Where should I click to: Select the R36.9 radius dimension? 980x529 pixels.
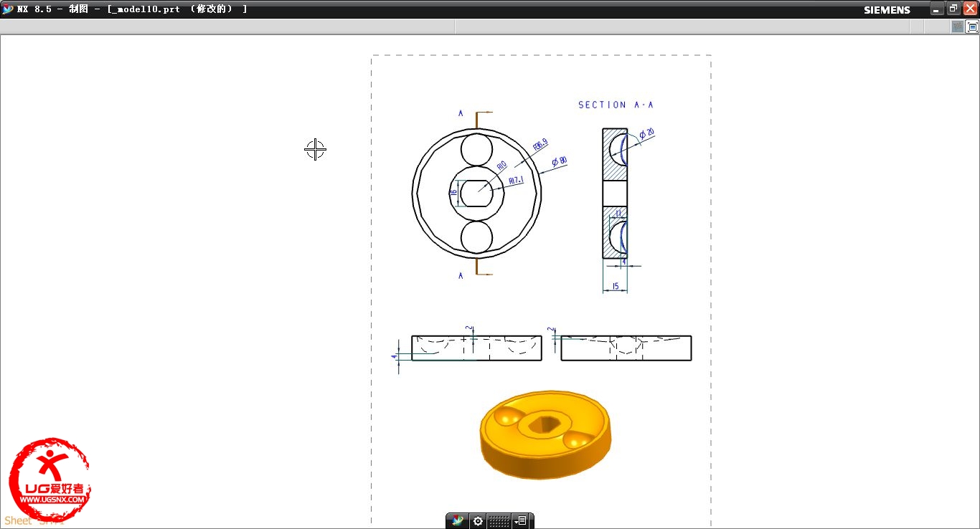540,145
